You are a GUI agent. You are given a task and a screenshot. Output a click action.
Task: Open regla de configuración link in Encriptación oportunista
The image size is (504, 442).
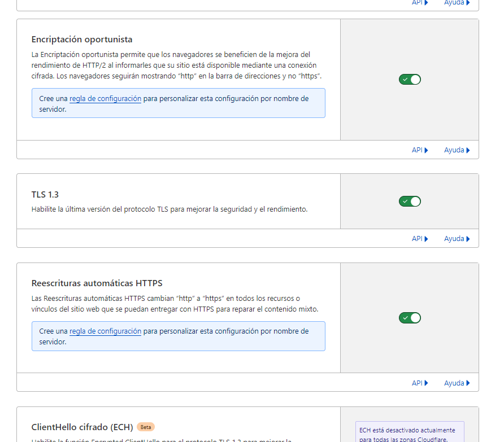[105, 99]
